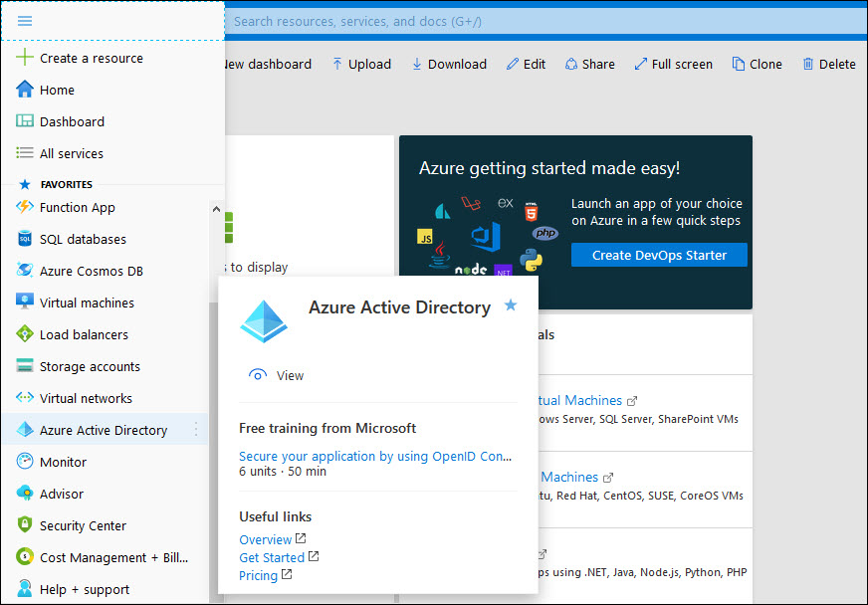Image resolution: width=868 pixels, height=605 pixels.
Task: Select the Load balancers icon
Action: coord(22,334)
